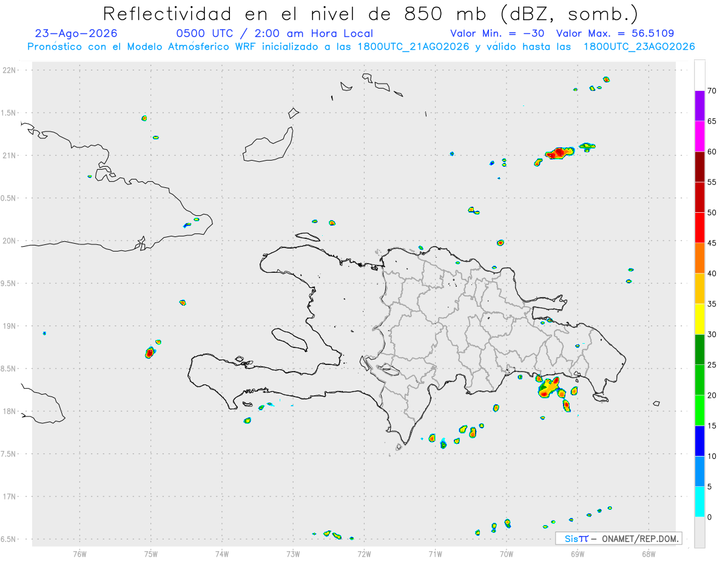Click the "68W" longitude label
The image size is (728, 562).
(649, 554)
